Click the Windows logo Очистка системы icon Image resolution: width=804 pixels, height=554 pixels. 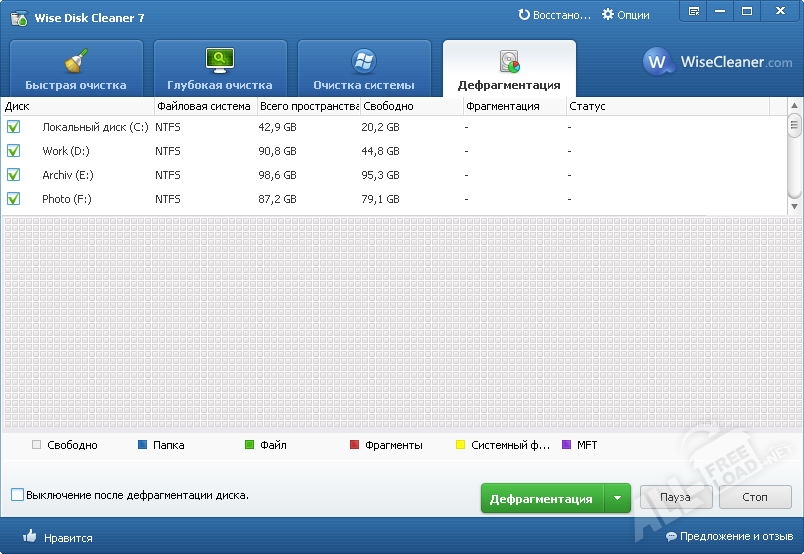click(364, 61)
